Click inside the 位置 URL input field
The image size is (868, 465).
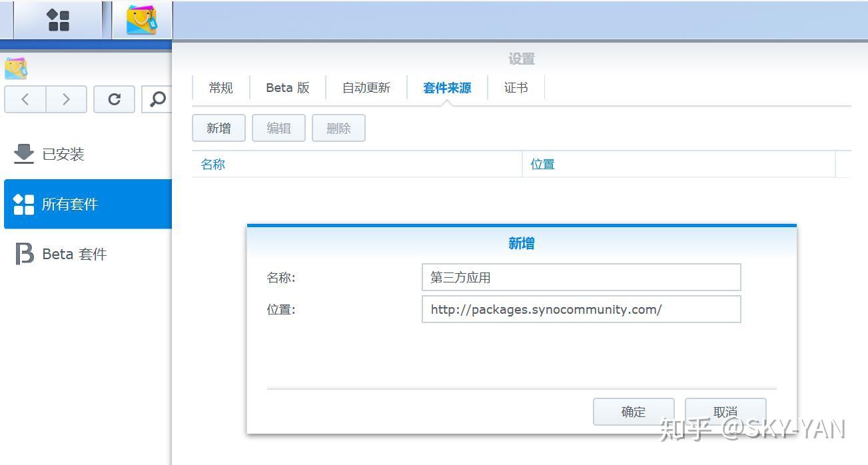coord(580,308)
